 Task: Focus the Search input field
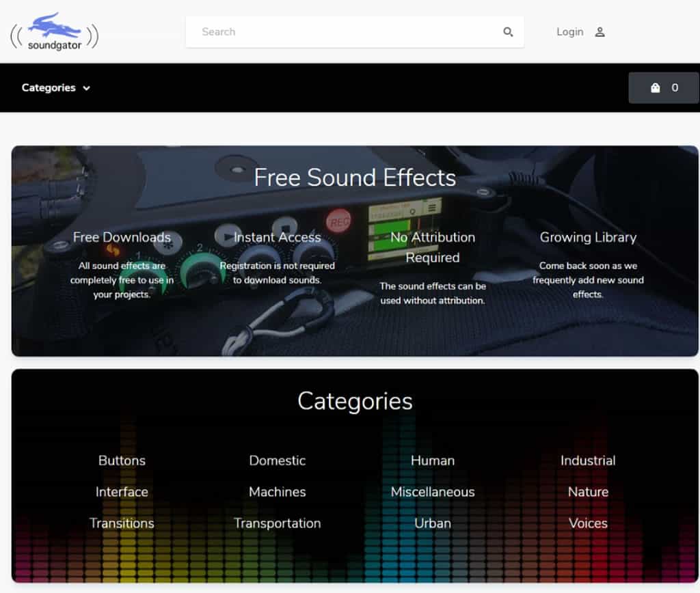tap(342, 32)
